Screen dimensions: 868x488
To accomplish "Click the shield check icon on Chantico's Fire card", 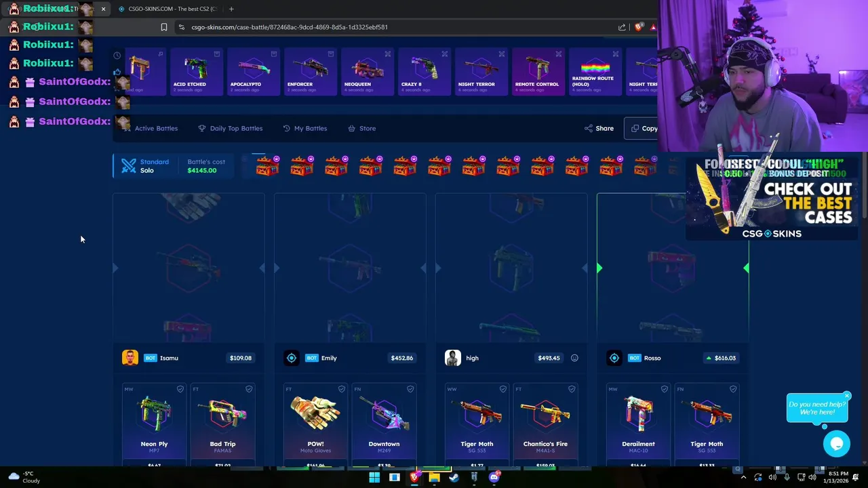I will click(x=572, y=389).
